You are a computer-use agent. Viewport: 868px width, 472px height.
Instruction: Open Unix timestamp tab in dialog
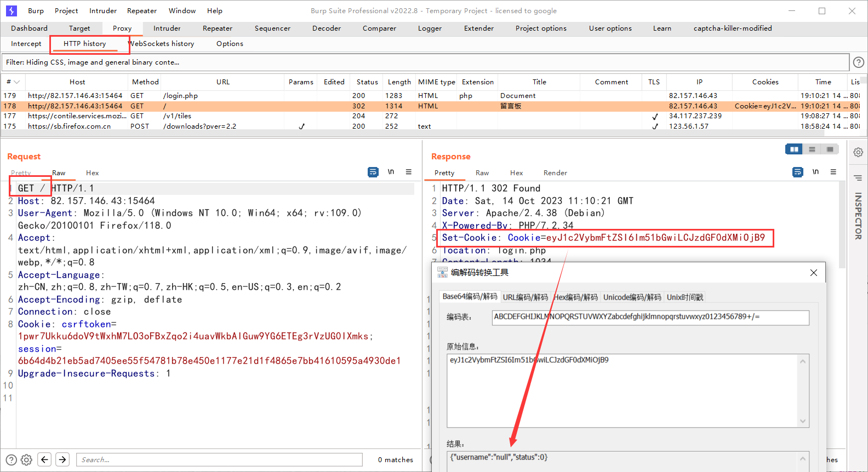685,297
